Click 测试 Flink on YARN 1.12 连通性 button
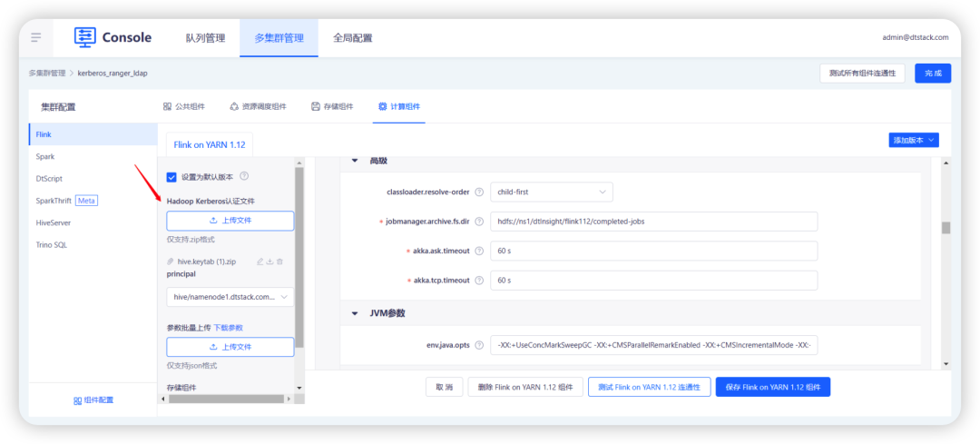 (649, 387)
